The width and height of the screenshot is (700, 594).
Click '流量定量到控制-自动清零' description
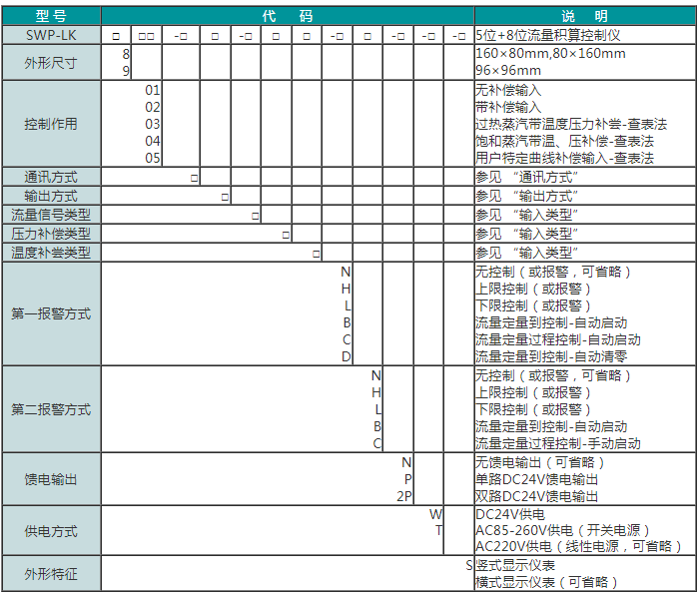click(551, 356)
